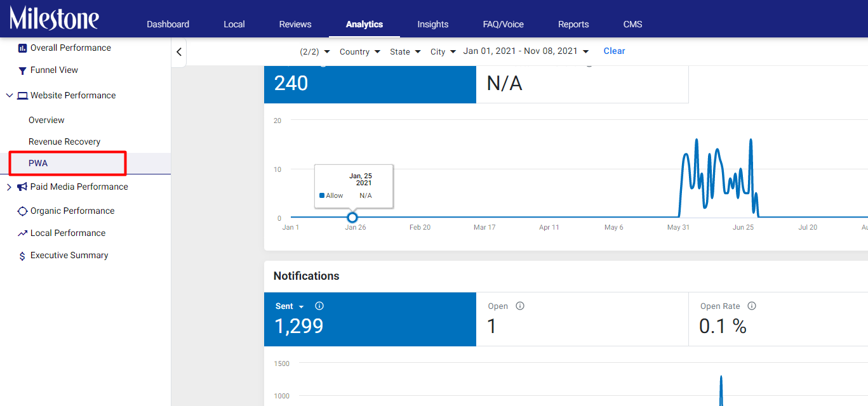Open Organic Performance in the sidebar

pyautogui.click(x=72, y=211)
